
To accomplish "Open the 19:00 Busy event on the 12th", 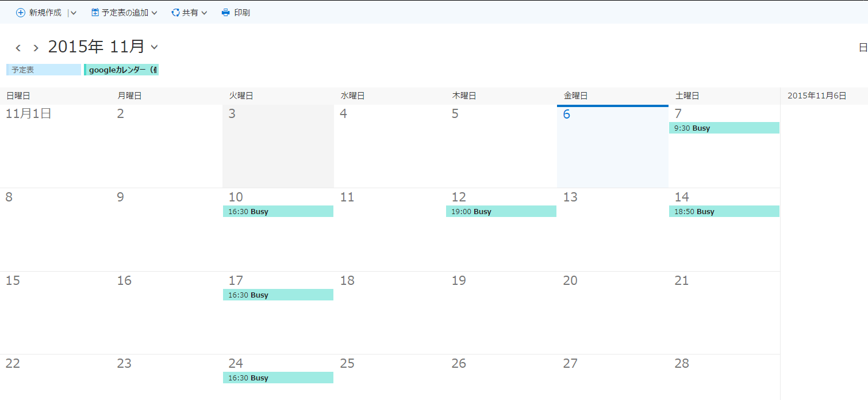I will (x=501, y=212).
